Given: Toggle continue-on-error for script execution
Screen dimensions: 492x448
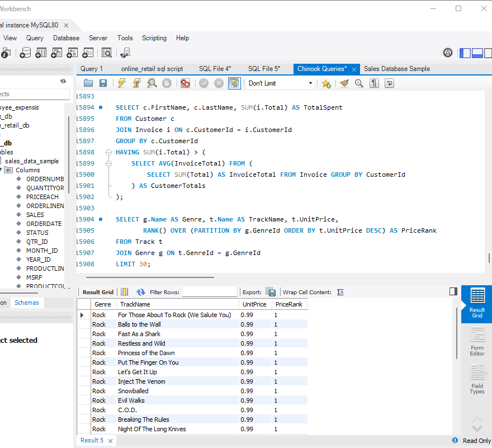Looking at the screenshot, I should click(185, 83).
